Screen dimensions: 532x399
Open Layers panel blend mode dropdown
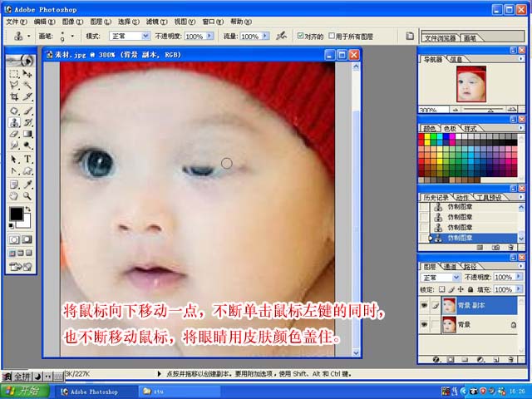point(456,277)
